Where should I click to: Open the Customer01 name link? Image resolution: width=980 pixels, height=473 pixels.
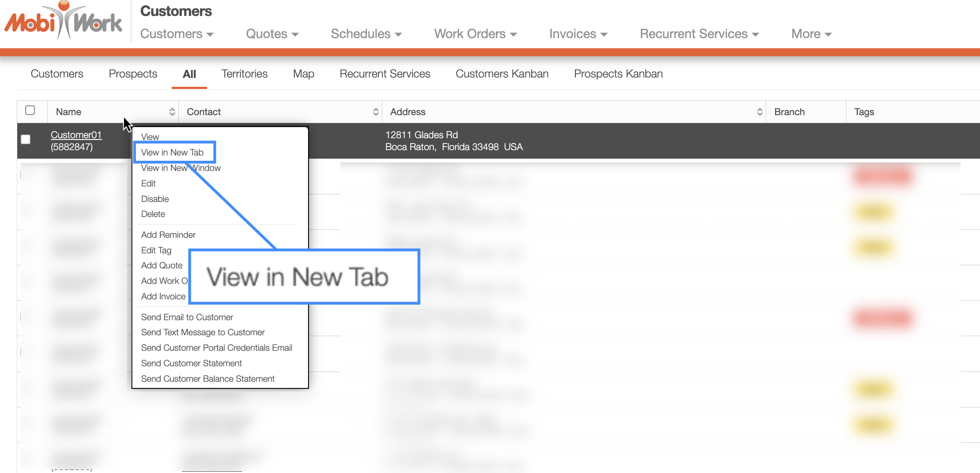click(x=76, y=135)
